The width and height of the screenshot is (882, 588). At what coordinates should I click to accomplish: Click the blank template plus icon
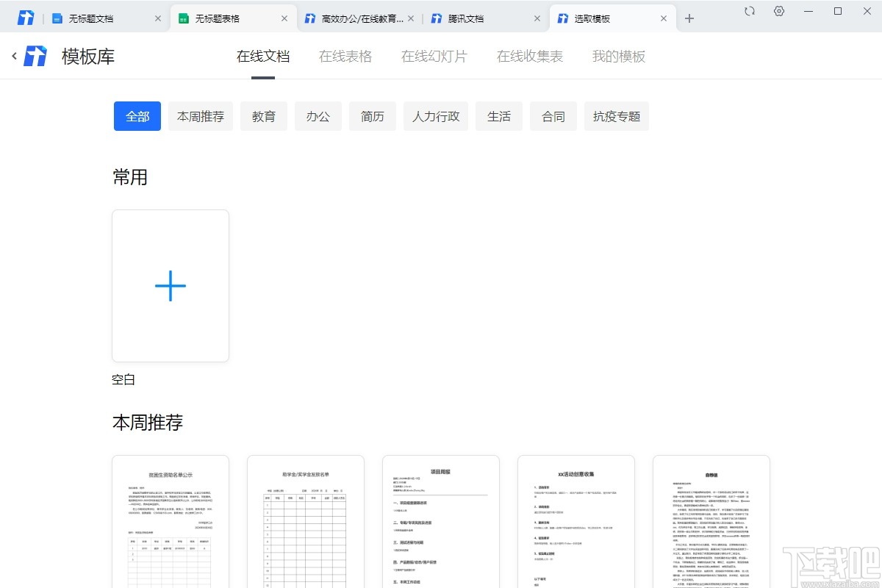coord(170,286)
